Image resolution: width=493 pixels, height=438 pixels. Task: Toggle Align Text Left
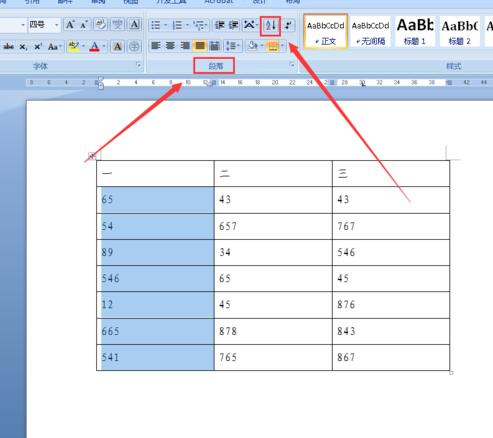[156, 46]
